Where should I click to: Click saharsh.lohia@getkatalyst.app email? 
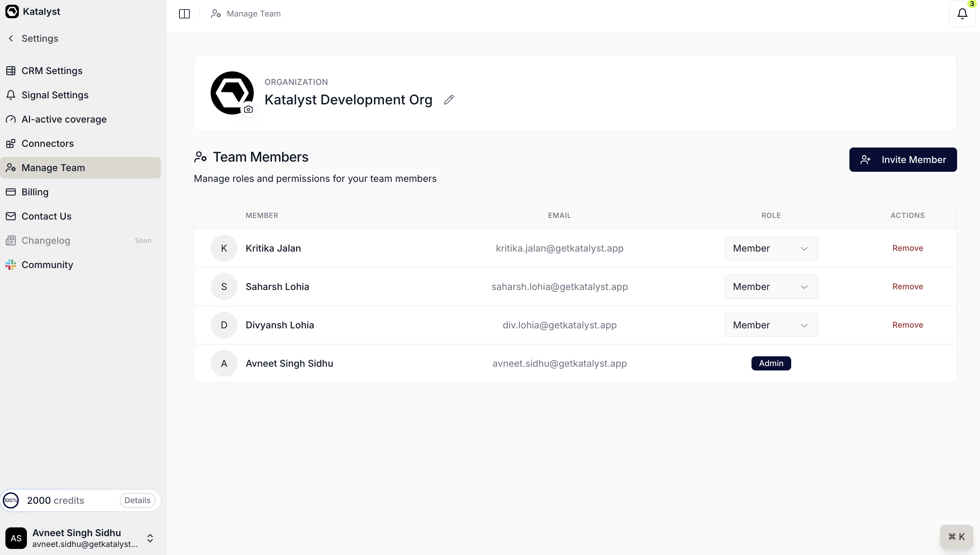coord(560,287)
